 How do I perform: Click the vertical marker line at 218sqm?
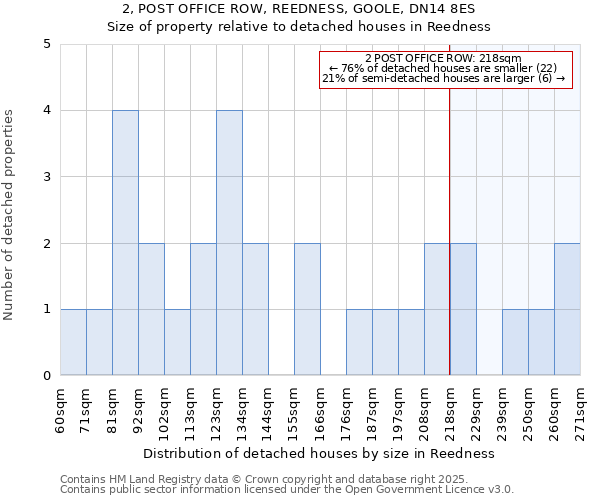tap(450, 200)
